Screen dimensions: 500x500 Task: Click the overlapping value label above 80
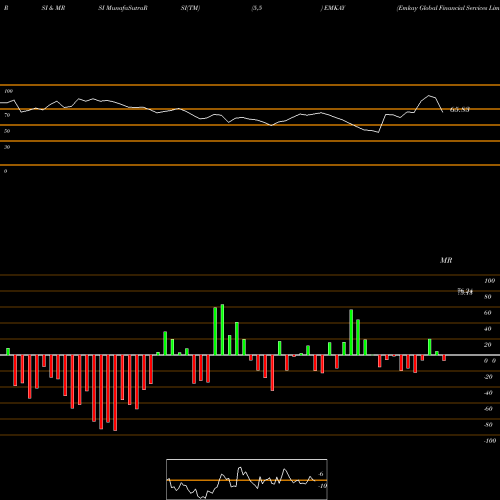click(465, 292)
